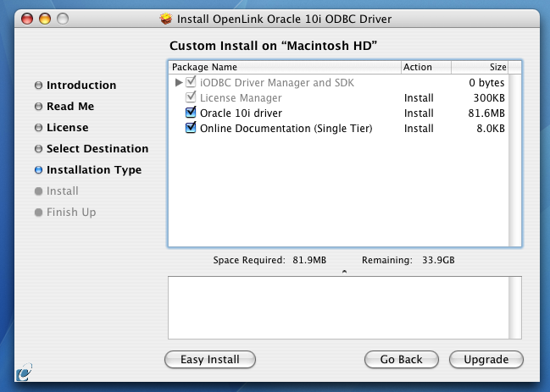The image size is (550, 392).
Task: Click the 81.6MB size value
Action: 486,113
